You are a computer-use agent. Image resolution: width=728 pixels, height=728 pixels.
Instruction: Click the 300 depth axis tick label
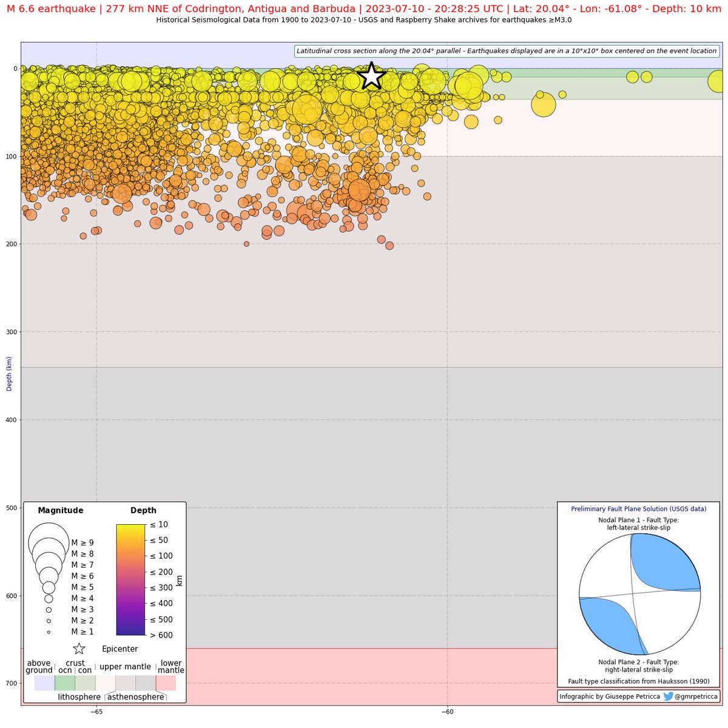12,332
